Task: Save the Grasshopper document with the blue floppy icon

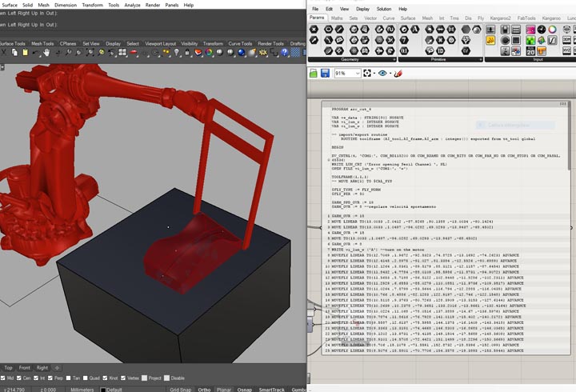Action: pyautogui.click(x=325, y=73)
